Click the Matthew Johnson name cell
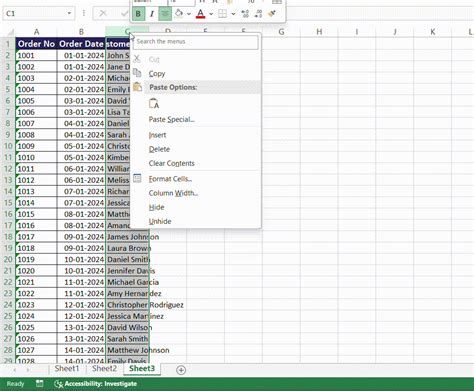This screenshot has height=391, width=474. point(127,350)
